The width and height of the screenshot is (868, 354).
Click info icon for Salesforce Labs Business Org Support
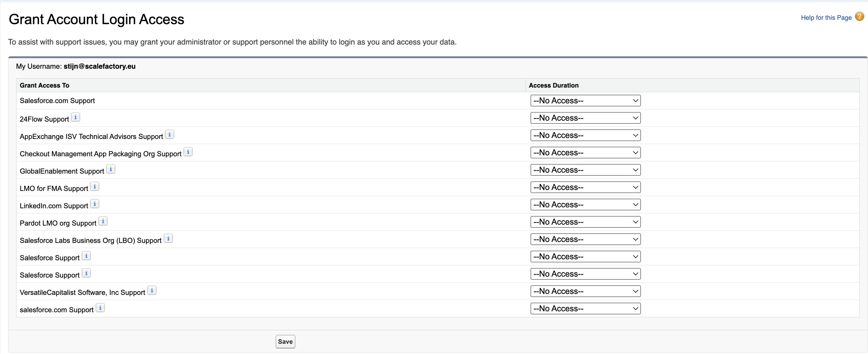coord(168,239)
